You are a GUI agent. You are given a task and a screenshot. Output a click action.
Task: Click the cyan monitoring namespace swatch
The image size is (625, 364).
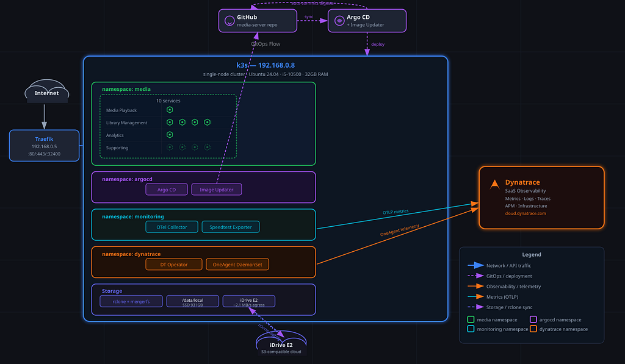(471, 329)
